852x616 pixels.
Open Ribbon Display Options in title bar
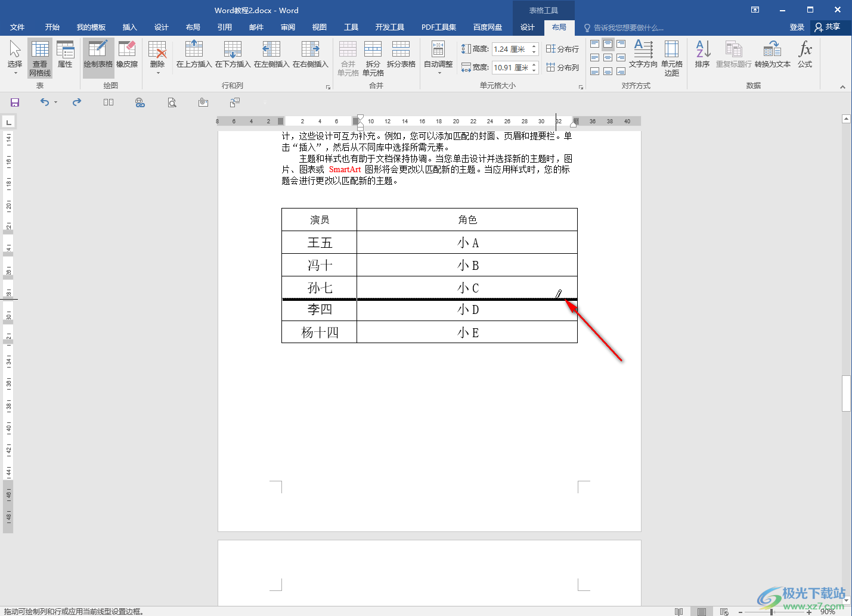(755, 10)
